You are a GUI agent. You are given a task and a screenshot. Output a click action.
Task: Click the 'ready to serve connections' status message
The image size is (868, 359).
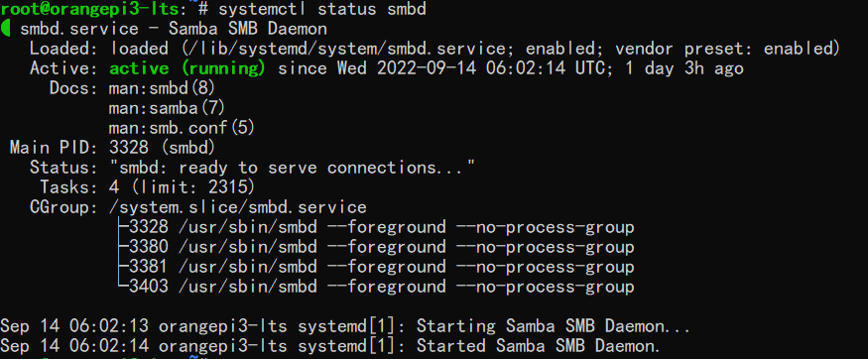(293, 168)
